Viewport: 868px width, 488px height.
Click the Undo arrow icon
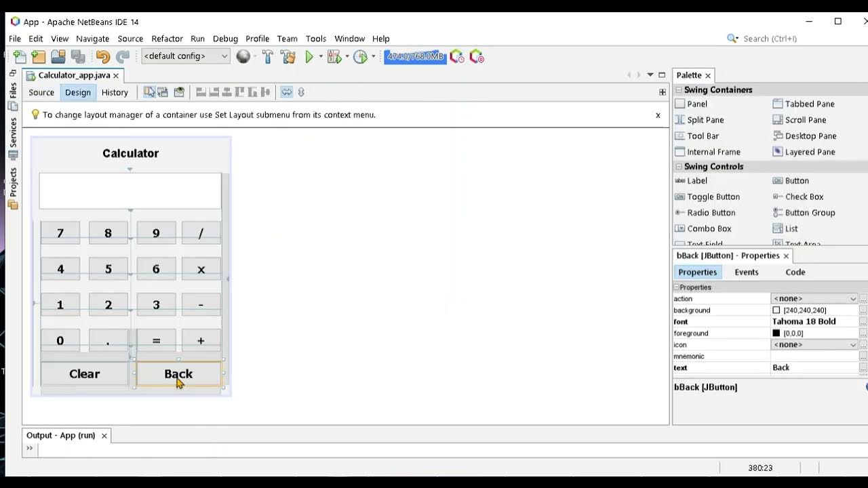pos(102,57)
